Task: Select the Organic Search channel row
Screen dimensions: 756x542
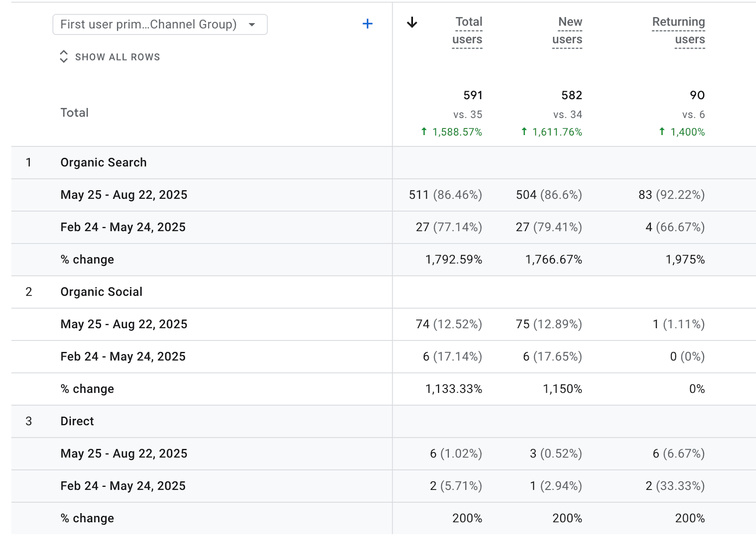Action: pyautogui.click(x=103, y=162)
